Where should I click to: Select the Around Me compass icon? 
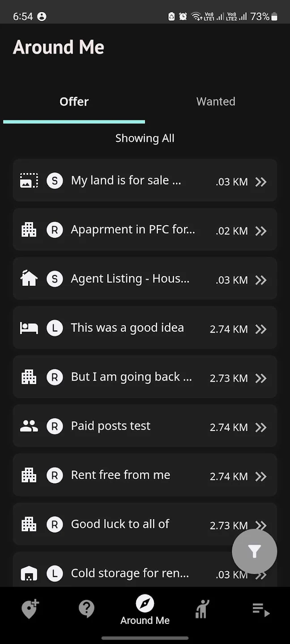pos(145,604)
